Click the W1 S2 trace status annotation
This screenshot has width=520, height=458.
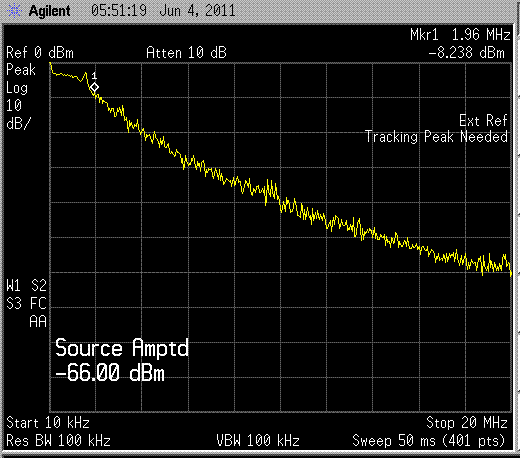26,286
